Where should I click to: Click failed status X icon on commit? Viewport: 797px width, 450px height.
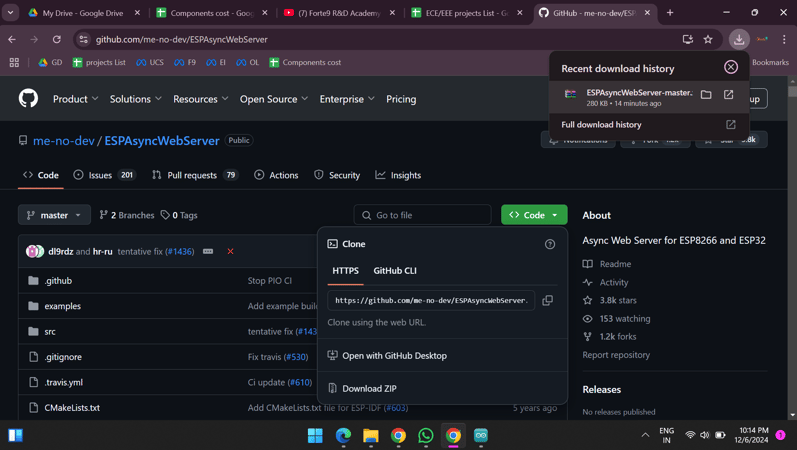click(230, 252)
